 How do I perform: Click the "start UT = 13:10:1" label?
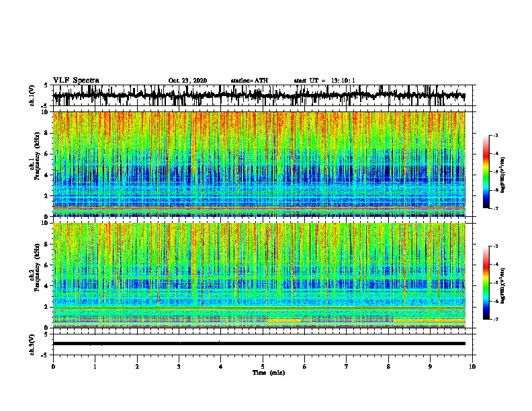click(x=324, y=81)
